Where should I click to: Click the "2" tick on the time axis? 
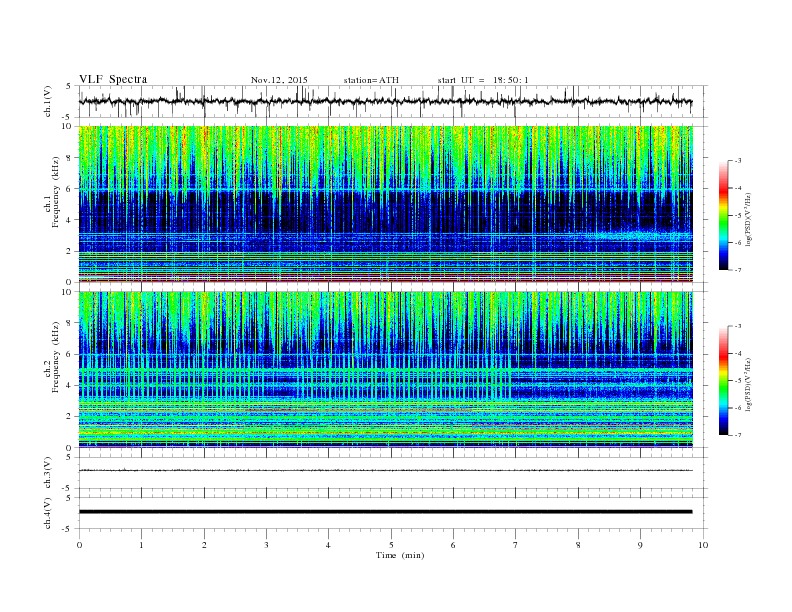[204, 545]
